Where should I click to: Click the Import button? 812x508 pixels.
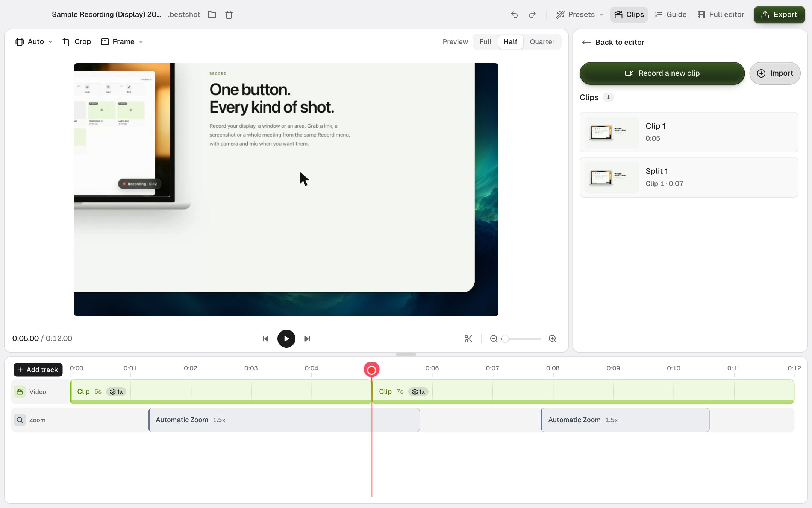(x=775, y=73)
